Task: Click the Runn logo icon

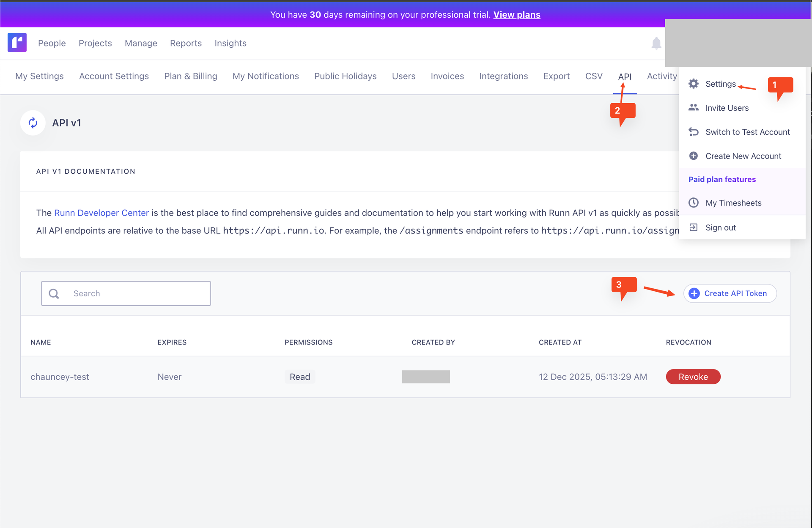Action: click(17, 43)
